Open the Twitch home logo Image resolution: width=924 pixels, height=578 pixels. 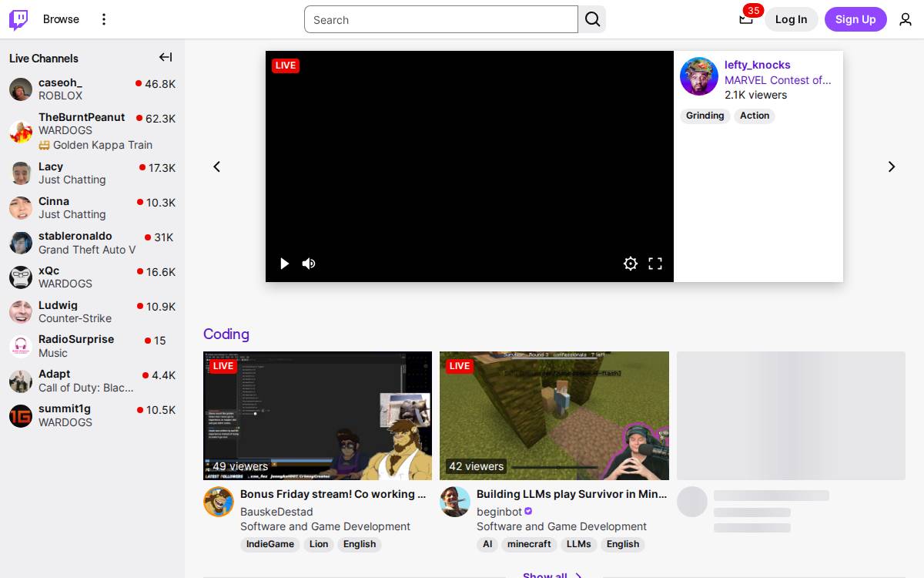click(x=18, y=19)
